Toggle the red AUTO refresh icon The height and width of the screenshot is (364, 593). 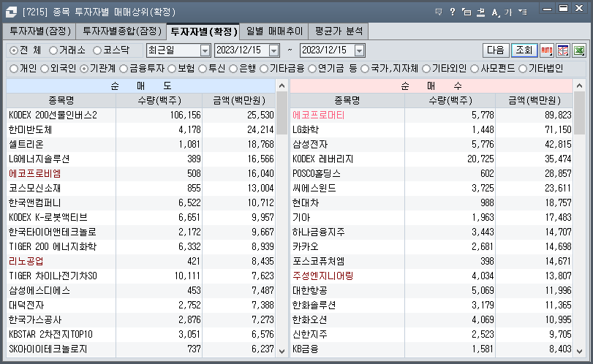pyautogui.click(x=546, y=50)
